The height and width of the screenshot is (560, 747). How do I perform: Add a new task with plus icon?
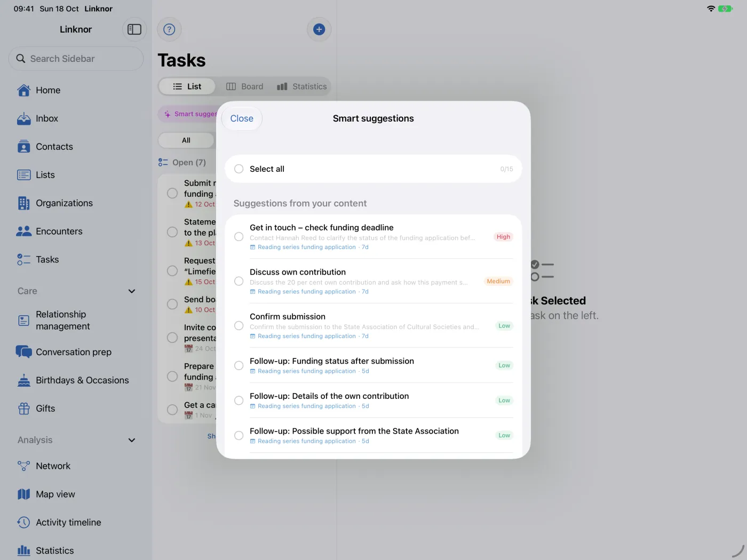point(319,29)
